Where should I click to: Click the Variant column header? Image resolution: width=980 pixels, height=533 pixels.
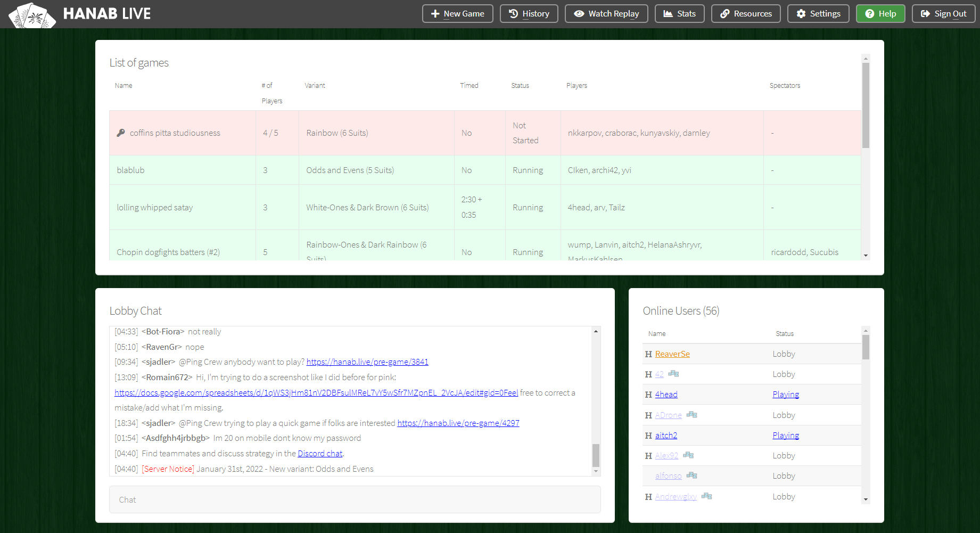(315, 86)
